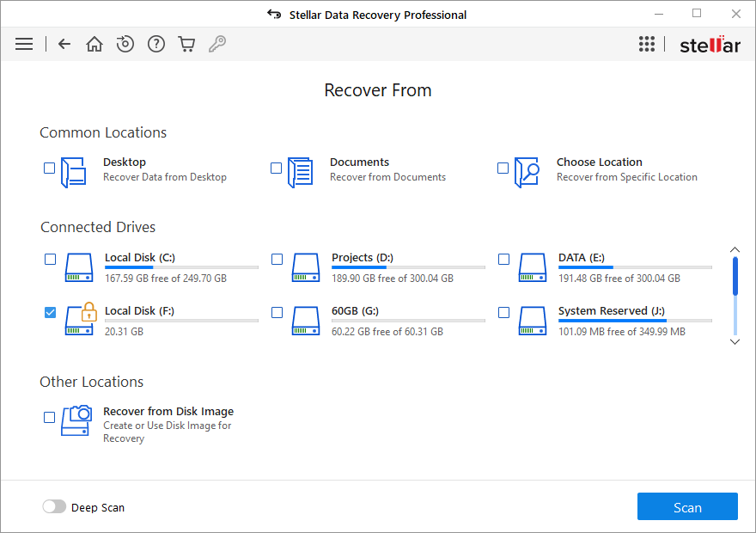Open Help using the question mark icon

tap(155, 43)
